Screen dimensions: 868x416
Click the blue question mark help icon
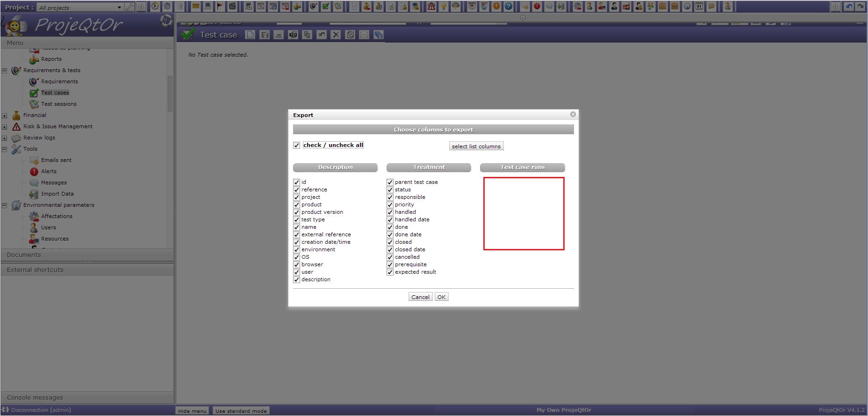click(509, 7)
